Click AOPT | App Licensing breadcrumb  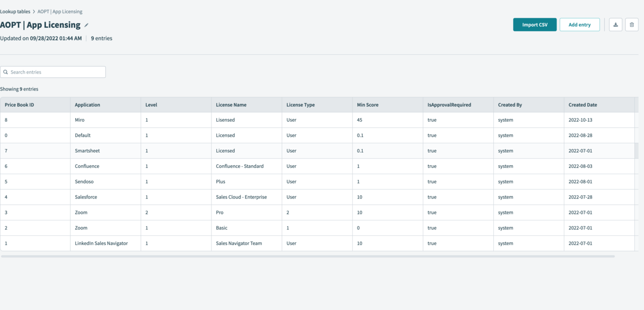60,11
